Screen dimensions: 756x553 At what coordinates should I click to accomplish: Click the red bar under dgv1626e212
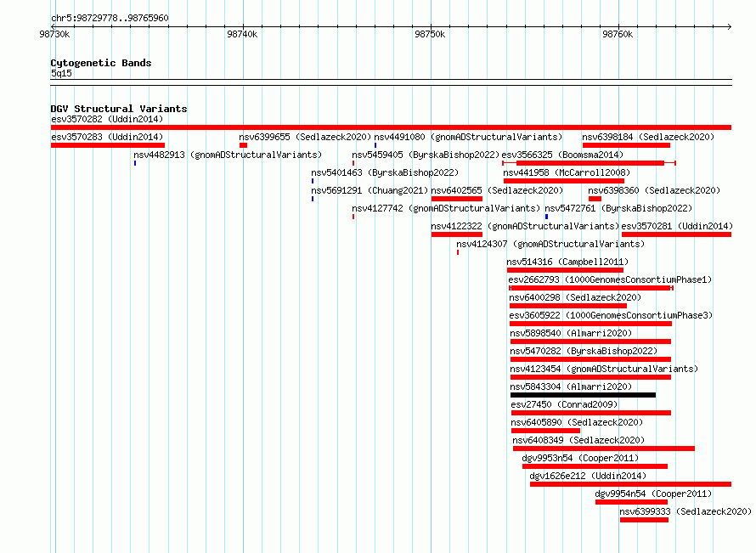pyautogui.click(x=630, y=484)
